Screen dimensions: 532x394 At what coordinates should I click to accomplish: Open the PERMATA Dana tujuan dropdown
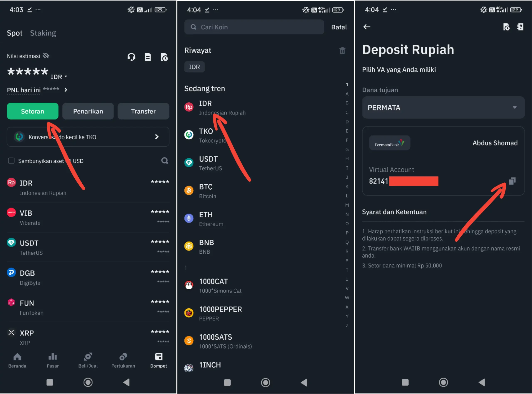click(x=443, y=108)
